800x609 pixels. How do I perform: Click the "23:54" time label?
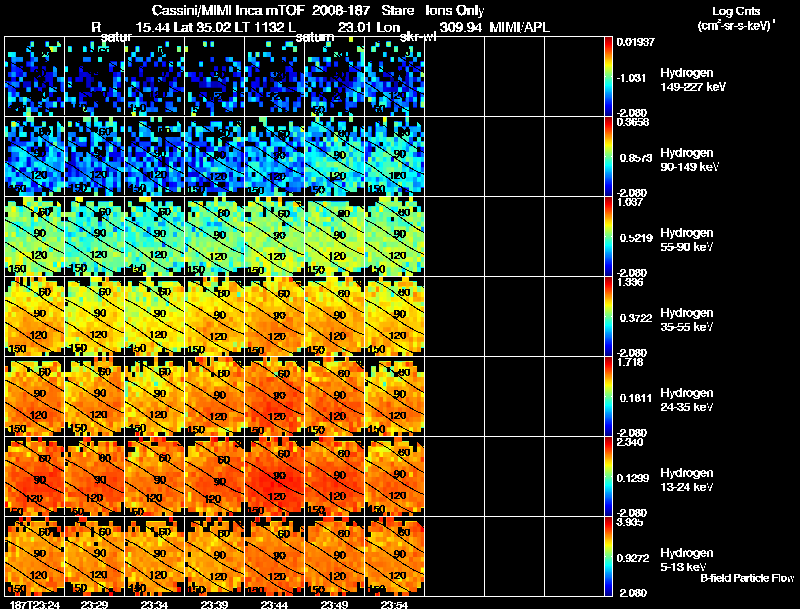tap(394, 604)
